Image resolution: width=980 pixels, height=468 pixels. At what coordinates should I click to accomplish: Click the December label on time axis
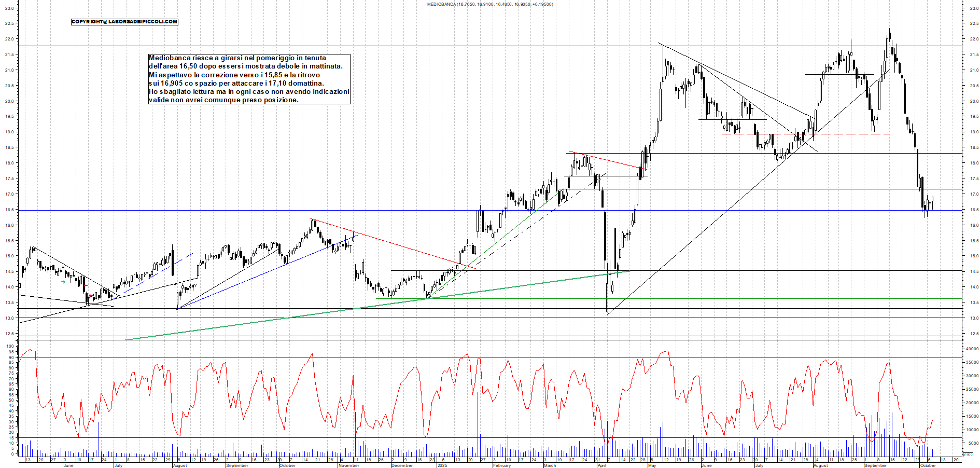pyautogui.click(x=402, y=465)
